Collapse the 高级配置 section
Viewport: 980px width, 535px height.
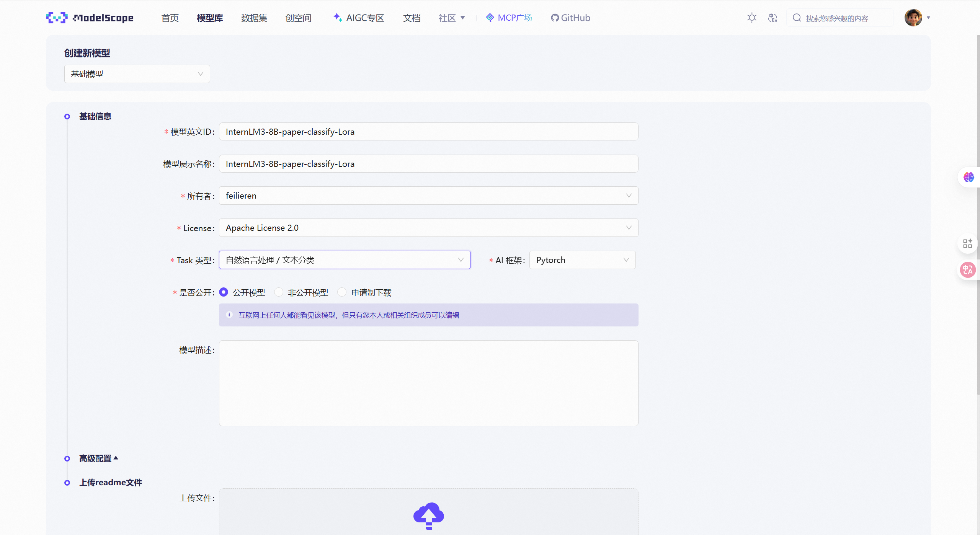tap(98, 458)
